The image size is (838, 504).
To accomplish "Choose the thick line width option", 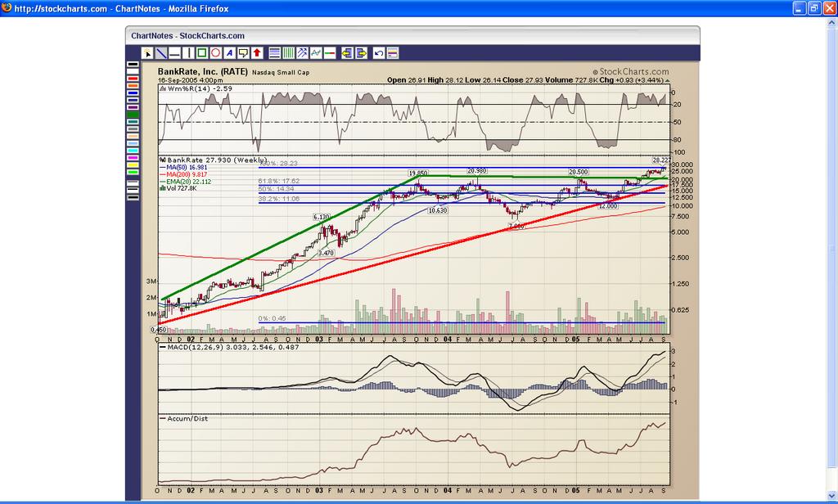I will pyautogui.click(x=133, y=198).
